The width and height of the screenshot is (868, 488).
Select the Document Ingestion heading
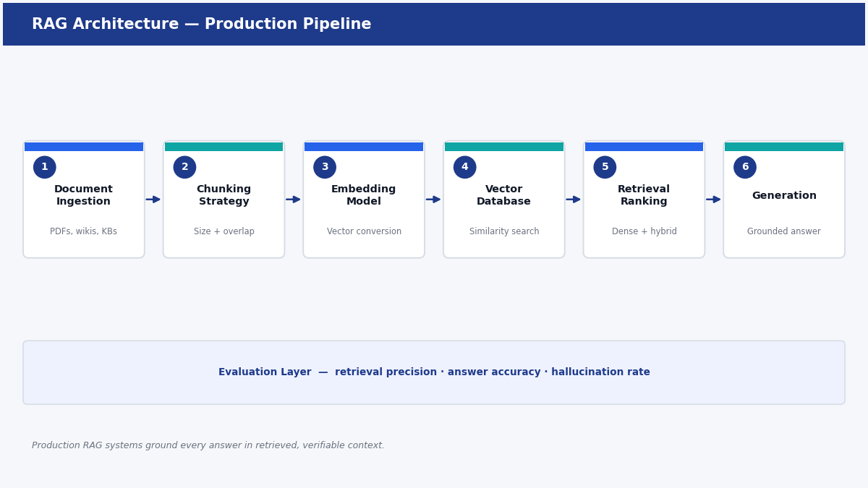84,195
